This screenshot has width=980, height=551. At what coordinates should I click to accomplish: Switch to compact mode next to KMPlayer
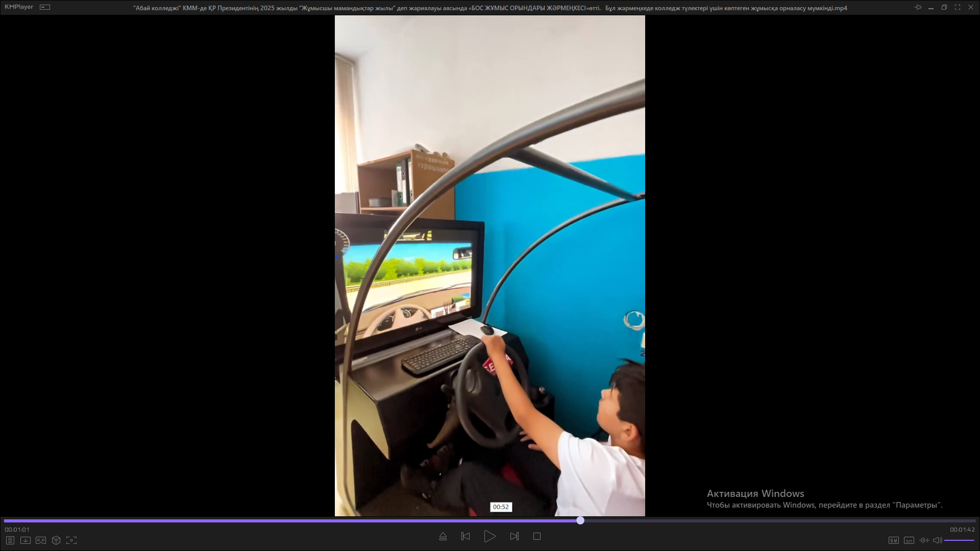[x=45, y=7]
